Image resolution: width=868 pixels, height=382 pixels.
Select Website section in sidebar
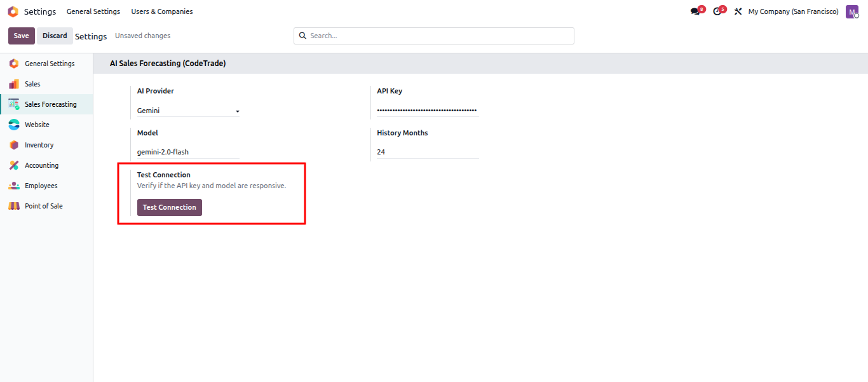point(46,125)
